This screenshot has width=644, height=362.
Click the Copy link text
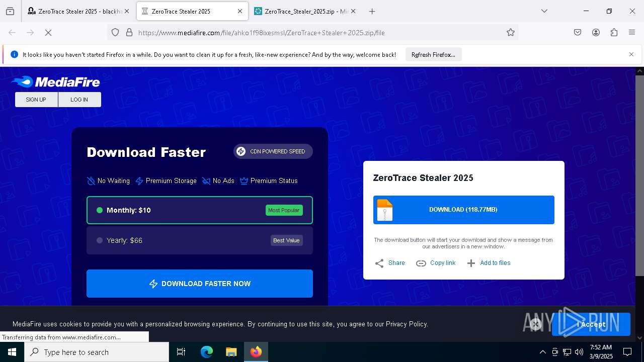tap(443, 263)
